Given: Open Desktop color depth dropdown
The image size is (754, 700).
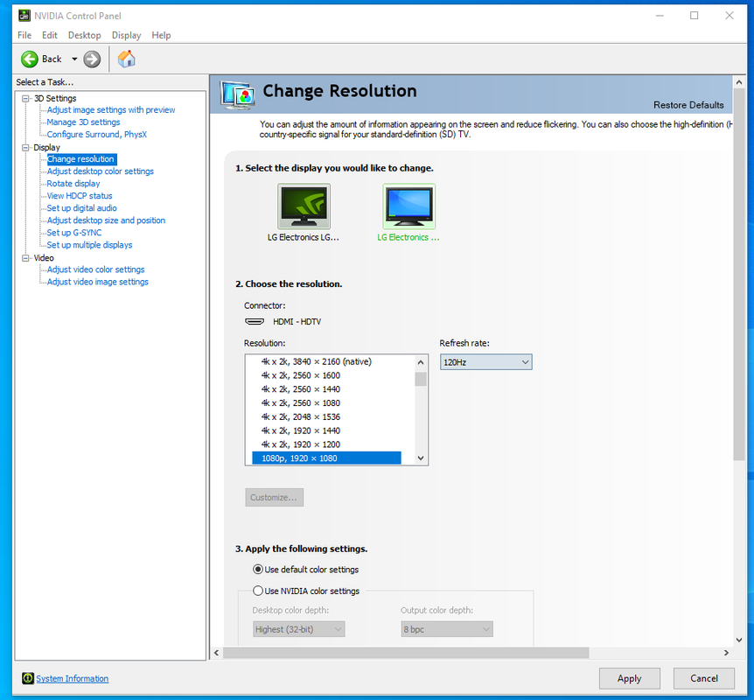Looking at the screenshot, I should pyautogui.click(x=298, y=629).
